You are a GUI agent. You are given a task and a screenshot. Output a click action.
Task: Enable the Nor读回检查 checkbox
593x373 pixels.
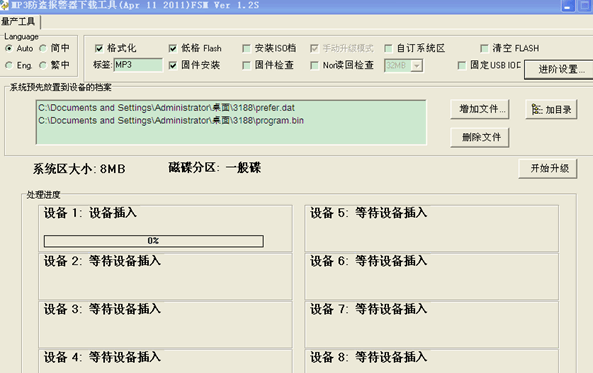pyautogui.click(x=314, y=65)
